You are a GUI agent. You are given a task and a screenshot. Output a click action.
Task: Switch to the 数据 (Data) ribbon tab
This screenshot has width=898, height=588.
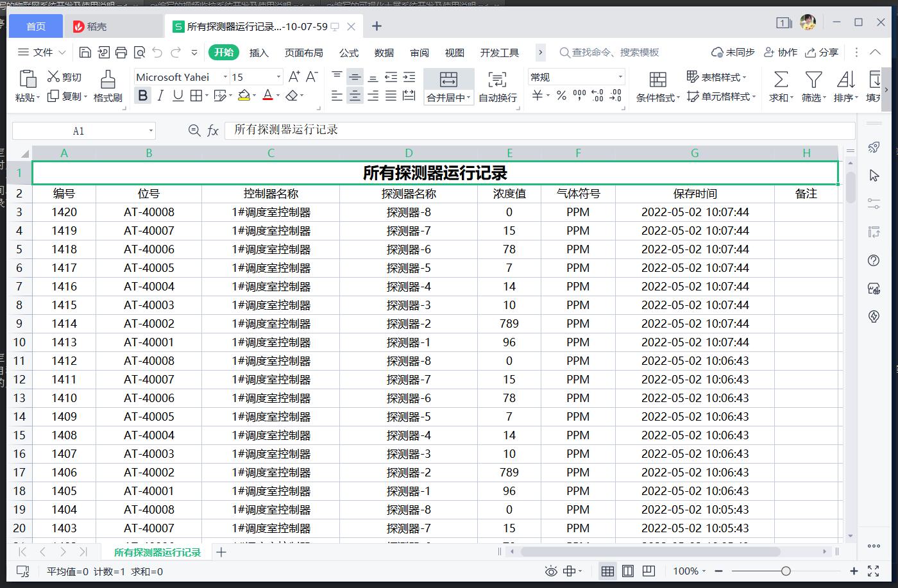384,53
